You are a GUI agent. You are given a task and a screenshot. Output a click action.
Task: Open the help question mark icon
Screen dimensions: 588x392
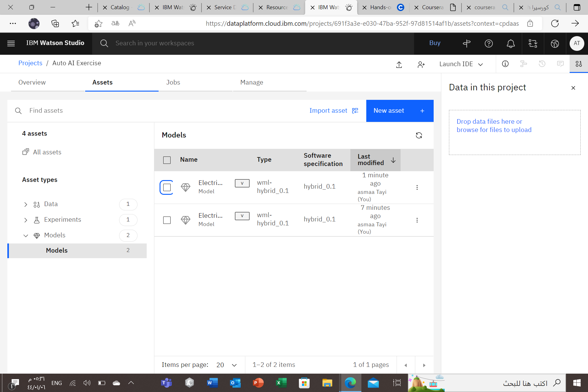pyautogui.click(x=489, y=43)
